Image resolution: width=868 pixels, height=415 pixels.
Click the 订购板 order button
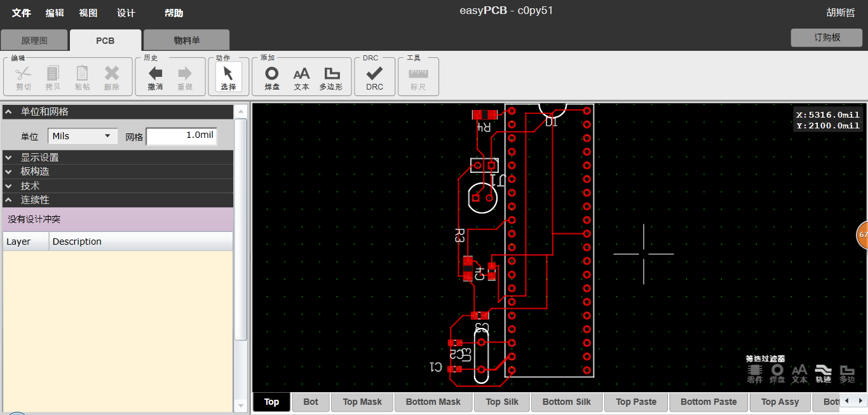(x=827, y=37)
